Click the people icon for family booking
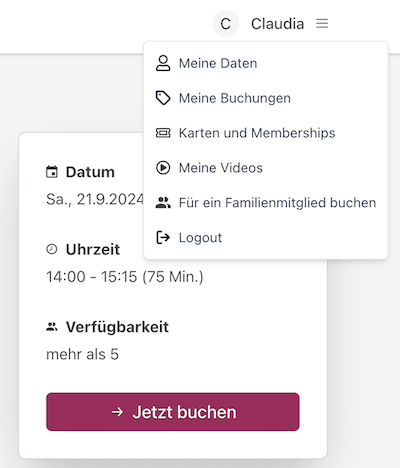The height and width of the screenshot is (468, 400). click(x=163, y=203)
